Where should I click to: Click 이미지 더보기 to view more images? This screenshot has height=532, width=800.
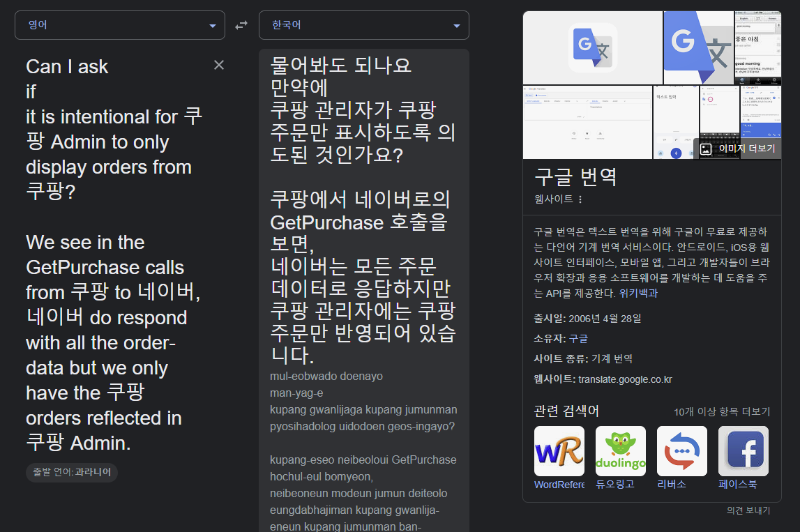point(738,149)
